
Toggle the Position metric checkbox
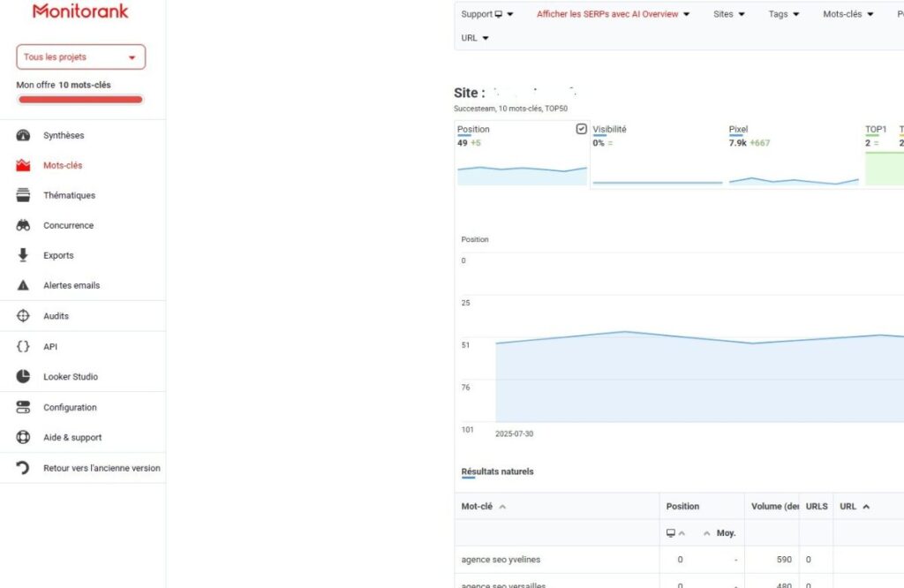[x=581, y=129]
